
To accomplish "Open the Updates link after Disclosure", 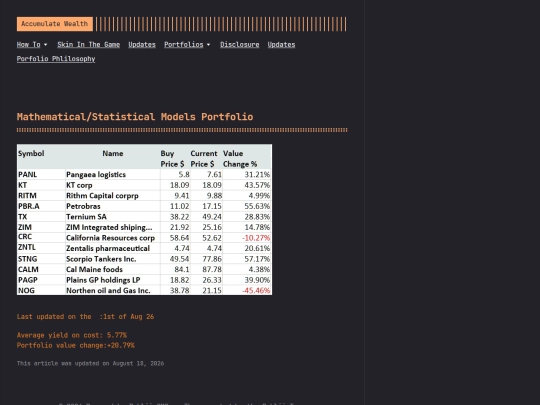I will coord(281,44).
